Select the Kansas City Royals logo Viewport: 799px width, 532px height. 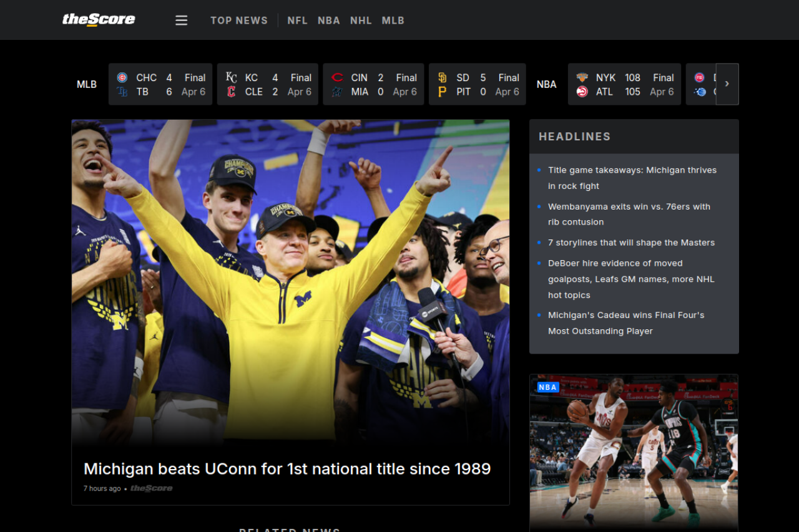(230, 77)
